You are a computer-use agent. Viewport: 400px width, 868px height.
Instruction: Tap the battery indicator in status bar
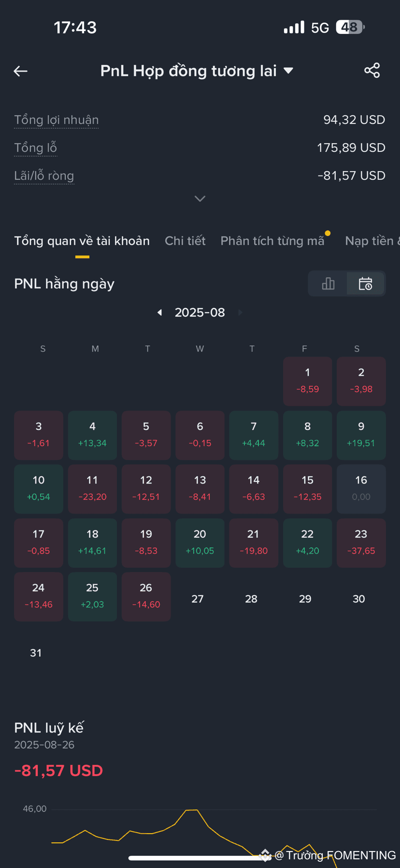pos(350,27)
